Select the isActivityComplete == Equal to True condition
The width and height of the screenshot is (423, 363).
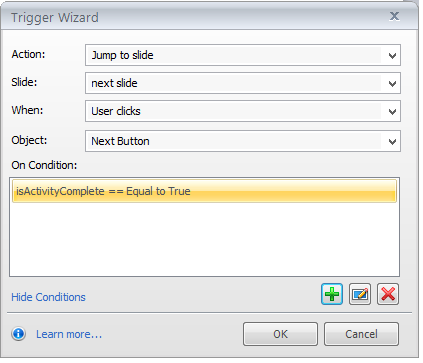click(x=204, y=191)
